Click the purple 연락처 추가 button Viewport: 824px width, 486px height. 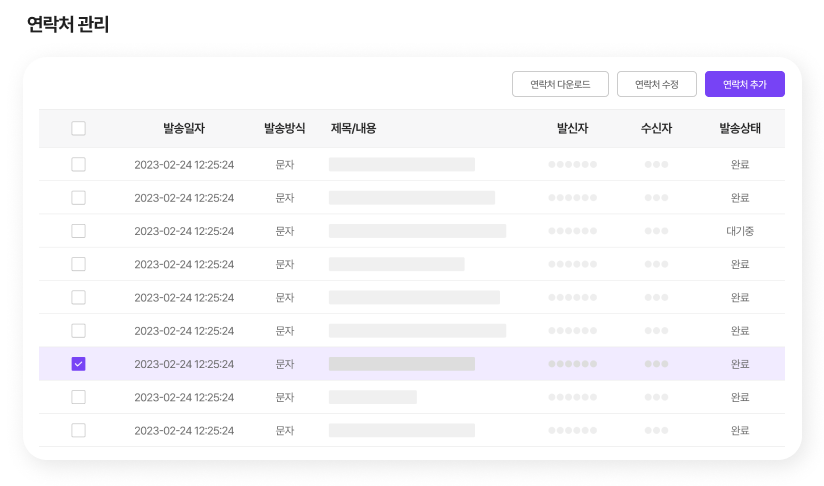point(744,85)
